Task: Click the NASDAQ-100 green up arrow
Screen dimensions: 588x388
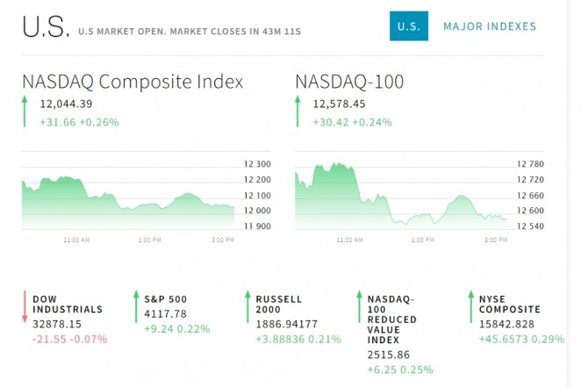Action: pos(298,112)
